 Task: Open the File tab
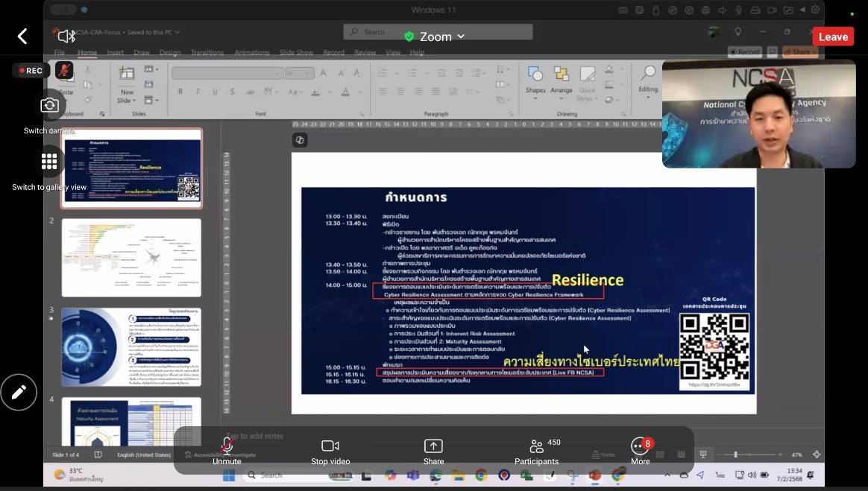pyautogui.click(x=59, y=53)
